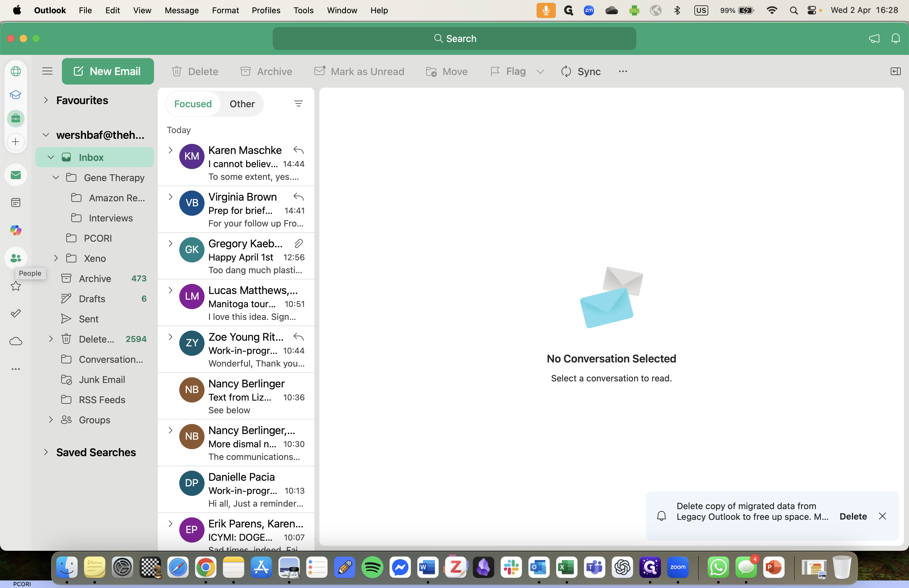Click Delete in the notification banner
This screenshot has width=909, height=588.
pos(853,517)
